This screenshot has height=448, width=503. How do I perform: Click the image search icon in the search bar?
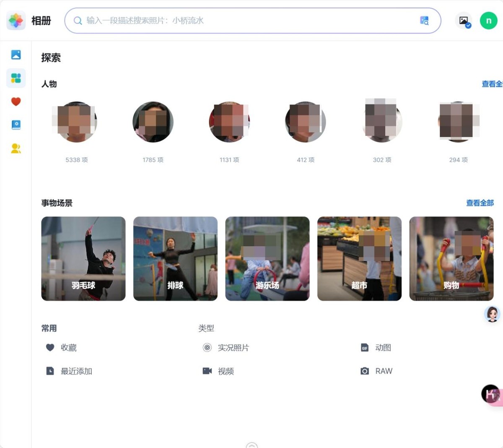pyautogui.click(x=424, y=21)
